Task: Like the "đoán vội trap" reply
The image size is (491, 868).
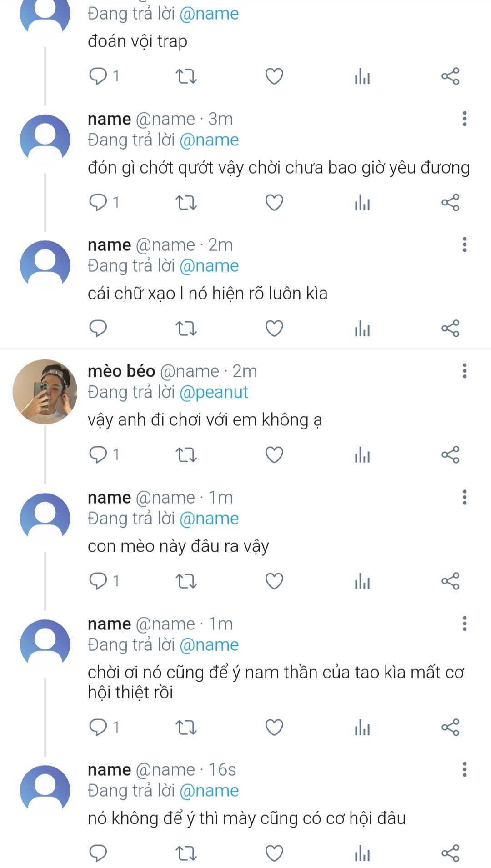Action: pyautogui.click(x=274, y=76)
